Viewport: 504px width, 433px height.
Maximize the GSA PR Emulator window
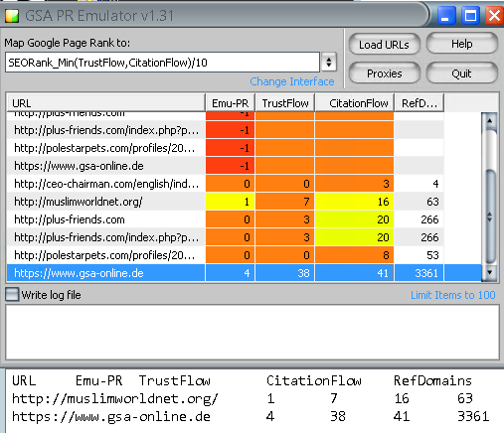(470, 16)
